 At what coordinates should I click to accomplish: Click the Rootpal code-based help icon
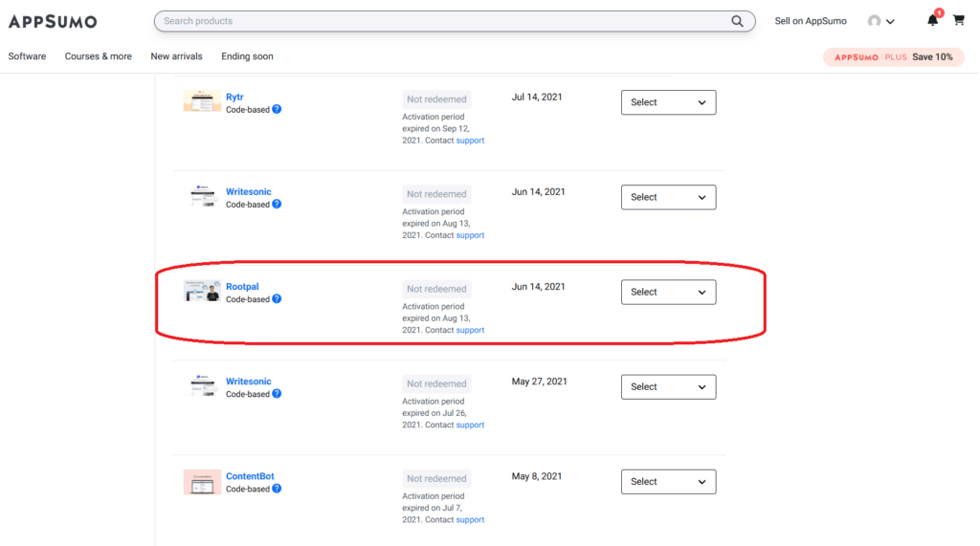(x=277, y=299)
